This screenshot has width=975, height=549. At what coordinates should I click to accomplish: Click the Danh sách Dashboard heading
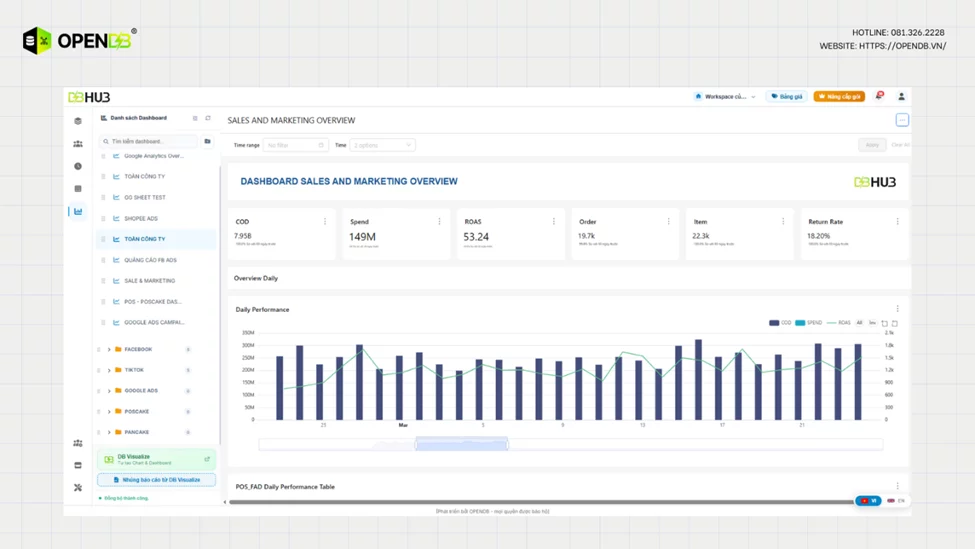pos(139,118)
